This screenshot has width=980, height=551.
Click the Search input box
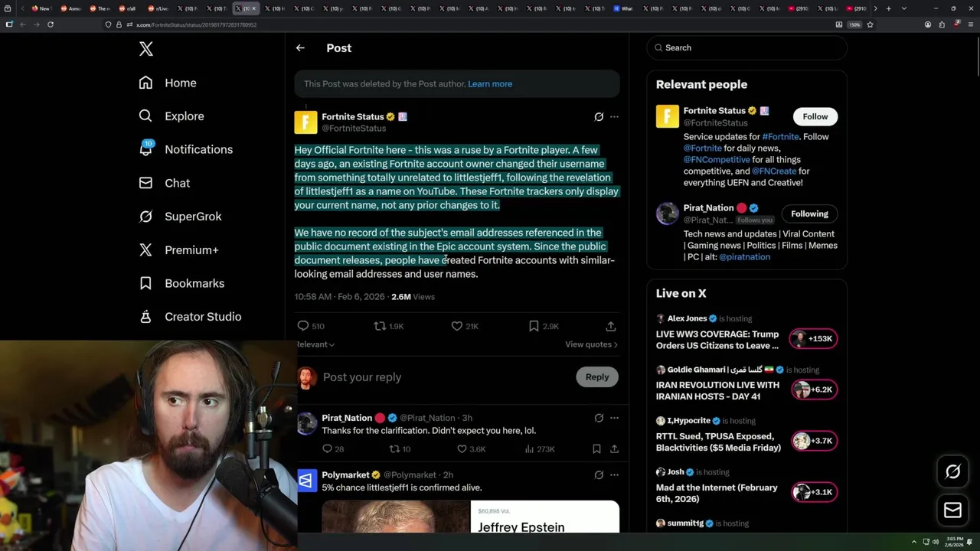coord(746,47)
